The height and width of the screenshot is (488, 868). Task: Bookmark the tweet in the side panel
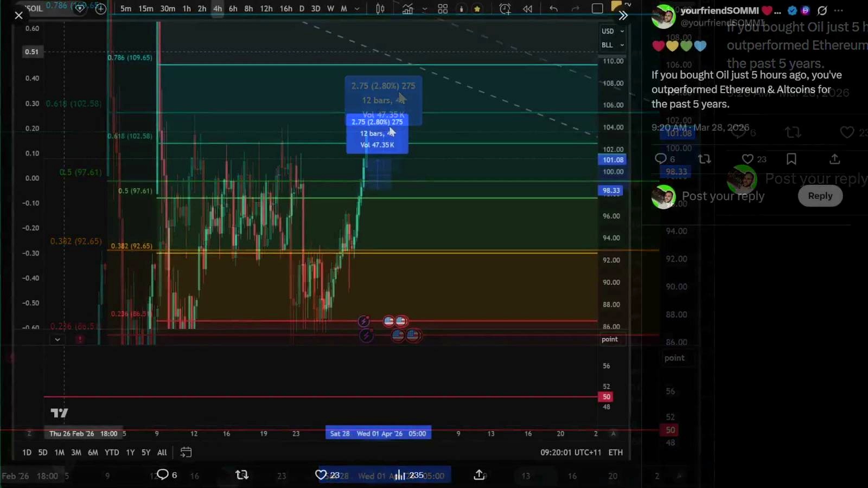point(792,159)
